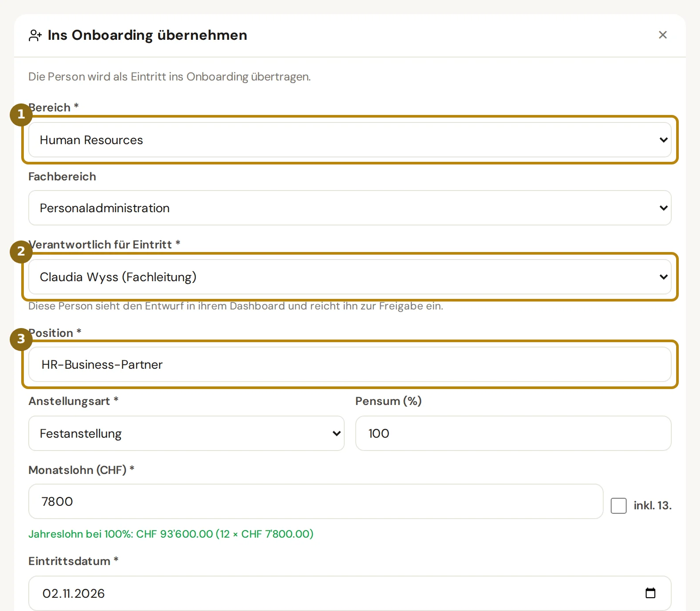
Task: Close the Ins Onboarding übernehmen dialog
Action: [x=662, y=35]
